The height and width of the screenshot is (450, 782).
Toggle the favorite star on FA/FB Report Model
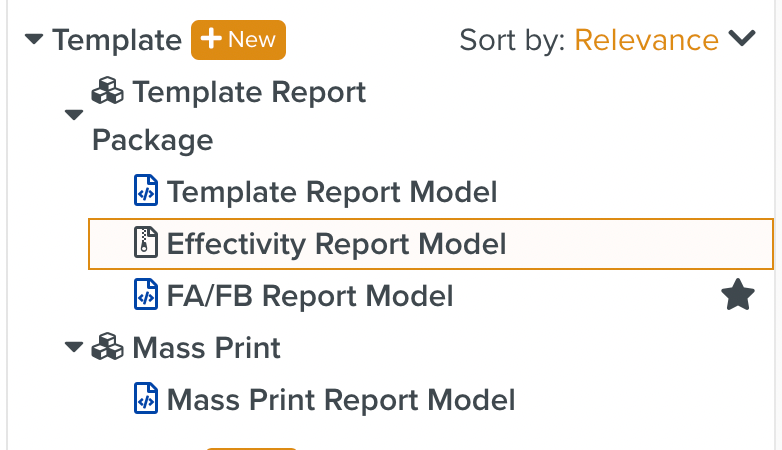tap(737, 295)
